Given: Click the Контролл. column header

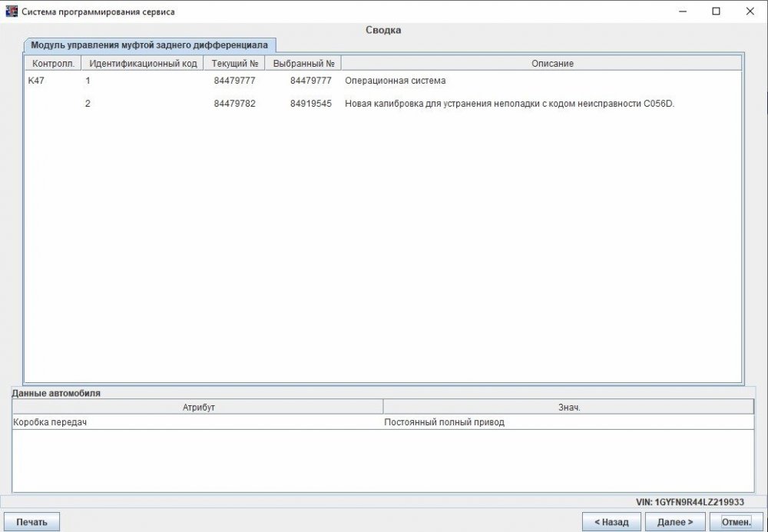Looking at the screenshot, I should click(x=53, y=64).
